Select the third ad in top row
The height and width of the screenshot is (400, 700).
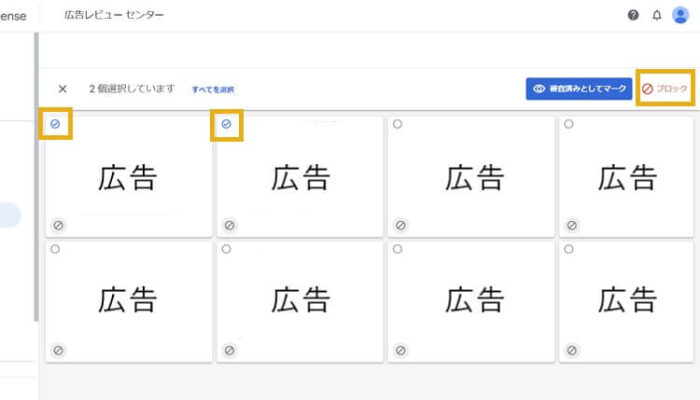[x=397, y=124]
